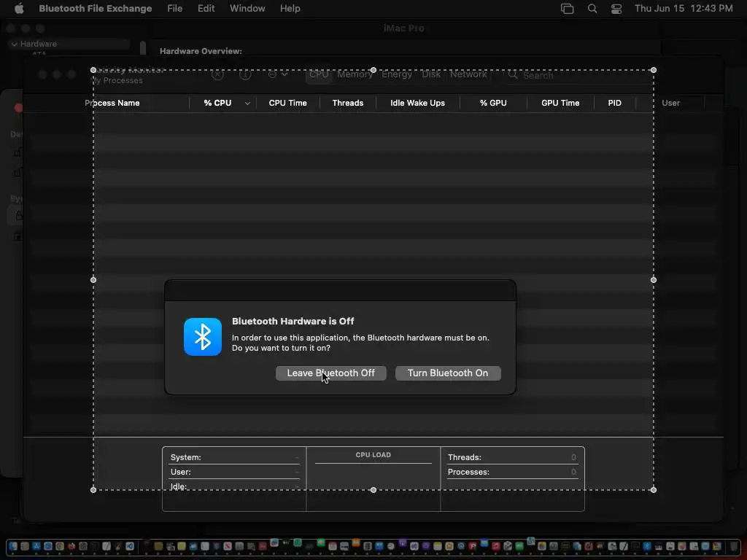Open Google Chrome from the Dock
Screen dimensions: 747x560
[x=60, y=546]
